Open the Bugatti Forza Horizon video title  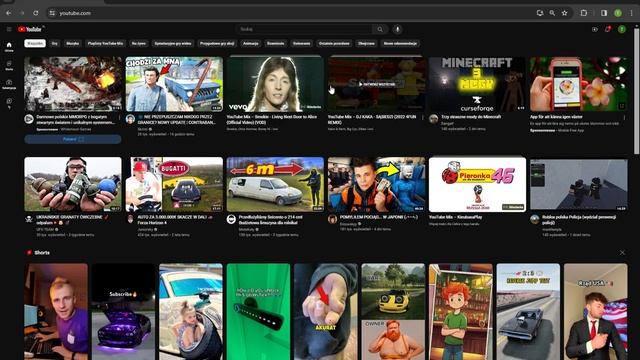point(175,220)
